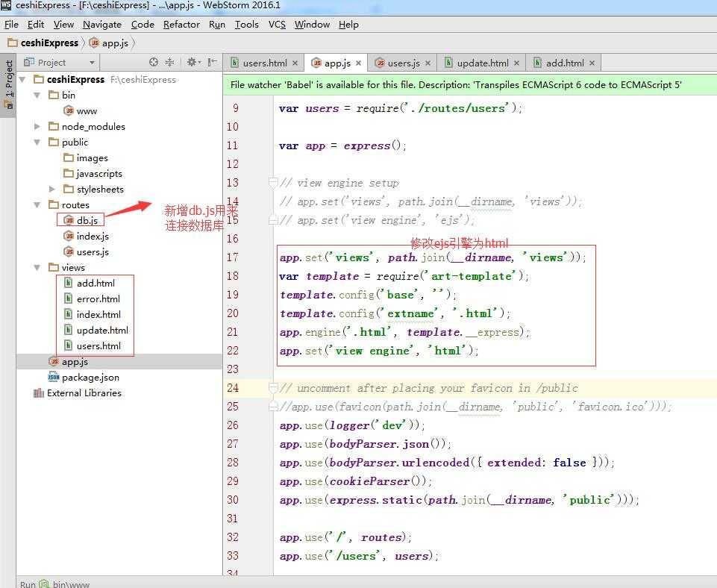Select db.js in the routes folder
The width and height of the screenshot is (717, 588).
pyautogui.click(x=81, y=220)
